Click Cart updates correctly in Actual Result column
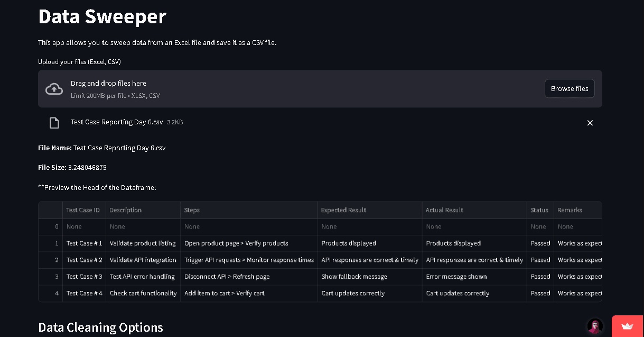644x337 pixels. pyautogui.click(x=474, y=293)
